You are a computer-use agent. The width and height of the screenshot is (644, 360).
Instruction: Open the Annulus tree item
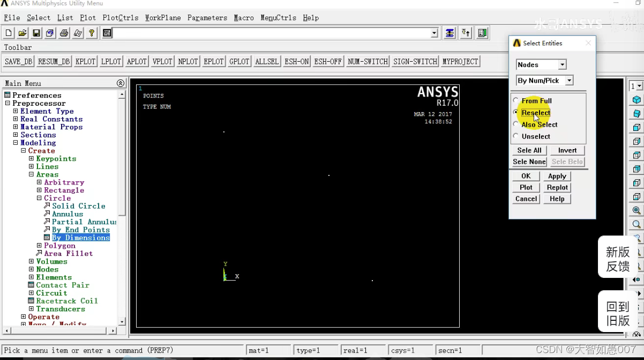pos(68,214)
